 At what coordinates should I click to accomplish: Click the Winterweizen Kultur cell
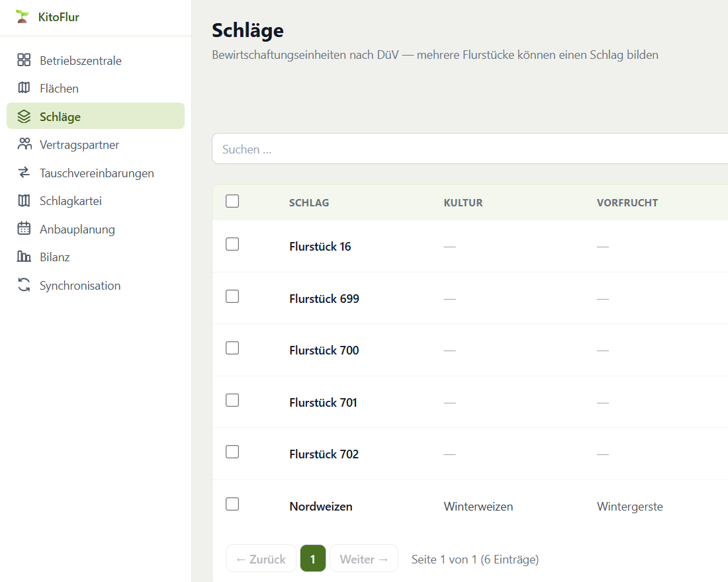point(478,507)
